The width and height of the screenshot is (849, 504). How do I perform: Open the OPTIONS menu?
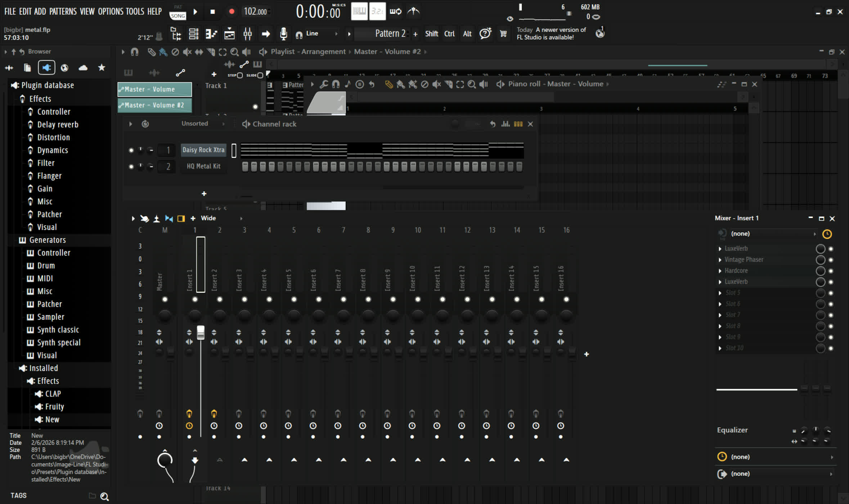111,12
